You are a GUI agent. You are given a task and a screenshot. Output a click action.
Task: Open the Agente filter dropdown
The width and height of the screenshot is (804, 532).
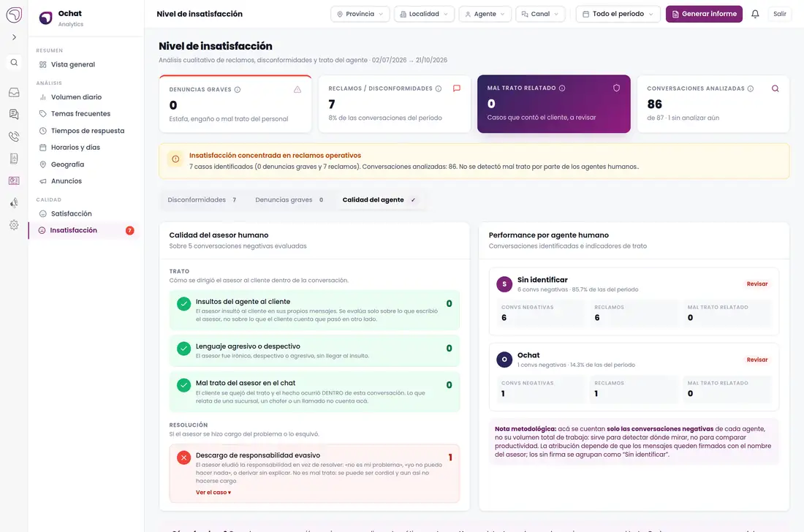point(485,14)
